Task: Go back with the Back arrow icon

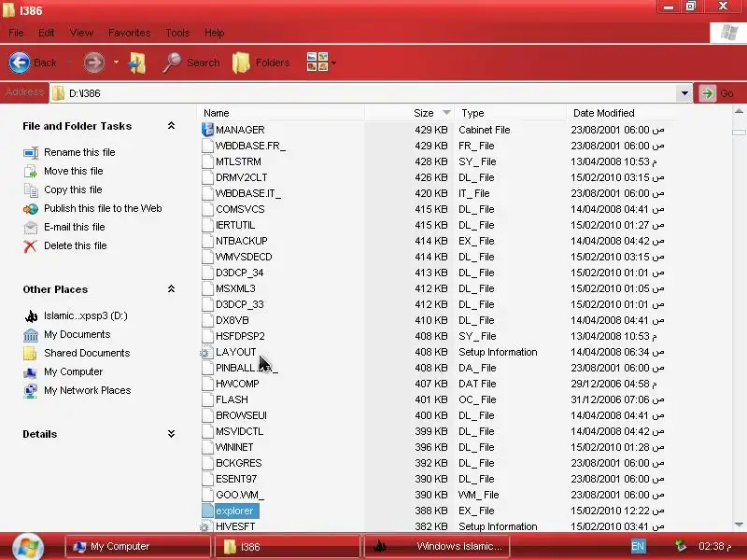Action: coord(20,63)
